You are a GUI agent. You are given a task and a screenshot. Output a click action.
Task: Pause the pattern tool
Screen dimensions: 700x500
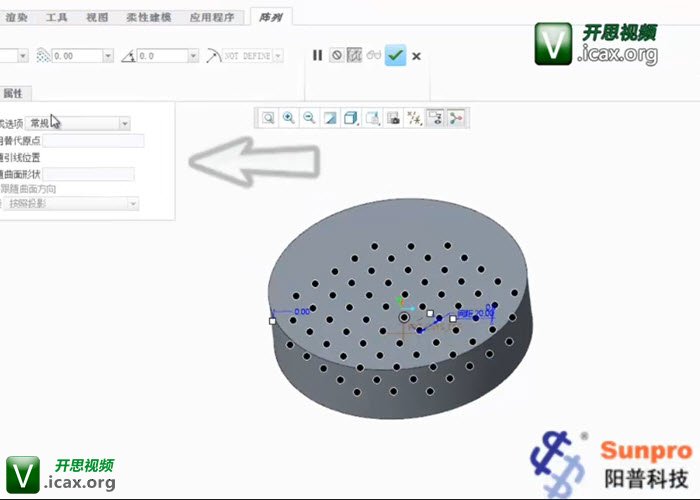tap(317, 55)
